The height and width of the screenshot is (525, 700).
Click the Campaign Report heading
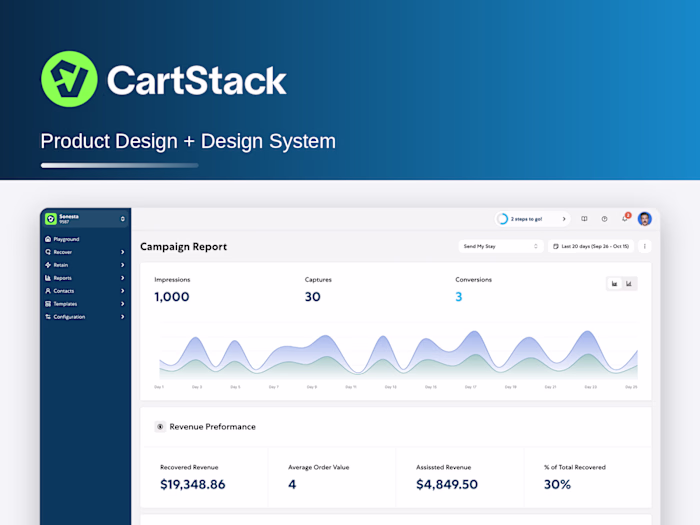[183, 246]
